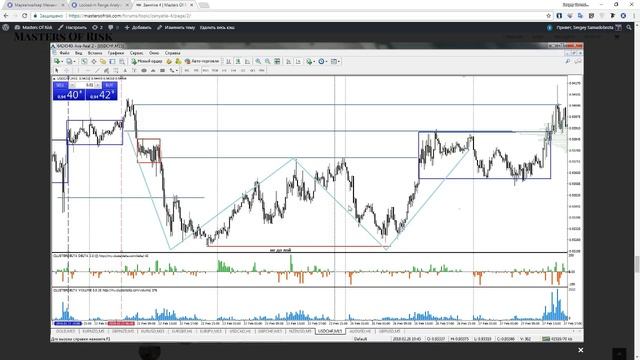Toggle chart shift
This screenshot has height=360, width=640.
tap(298, 61)
